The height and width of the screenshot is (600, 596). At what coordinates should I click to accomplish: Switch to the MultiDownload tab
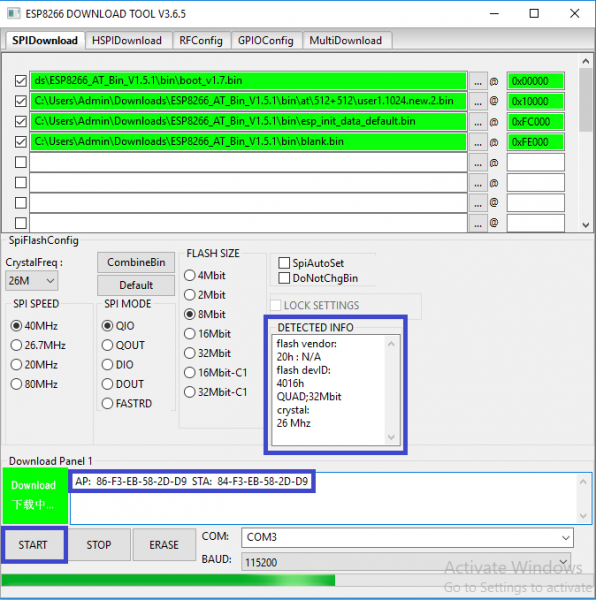tap(345, 41)
